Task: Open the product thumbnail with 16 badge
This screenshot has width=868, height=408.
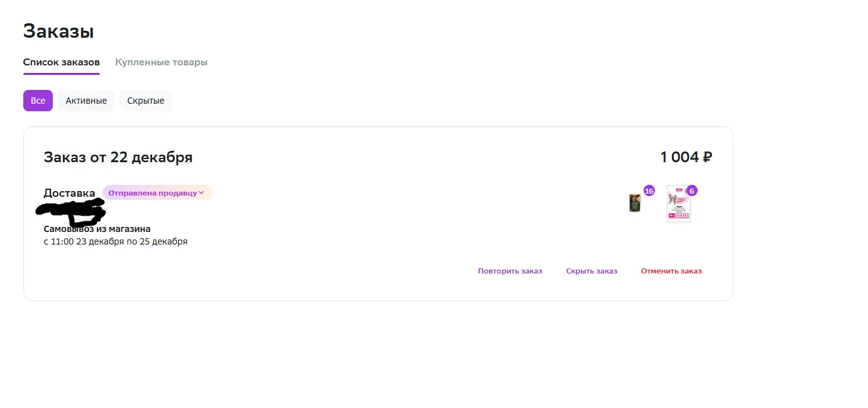Action: coord(635,204)
